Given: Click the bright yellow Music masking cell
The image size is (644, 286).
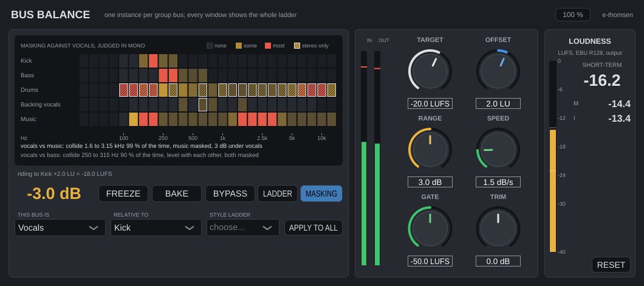Looking at the screenshot, I should [134, 119].
